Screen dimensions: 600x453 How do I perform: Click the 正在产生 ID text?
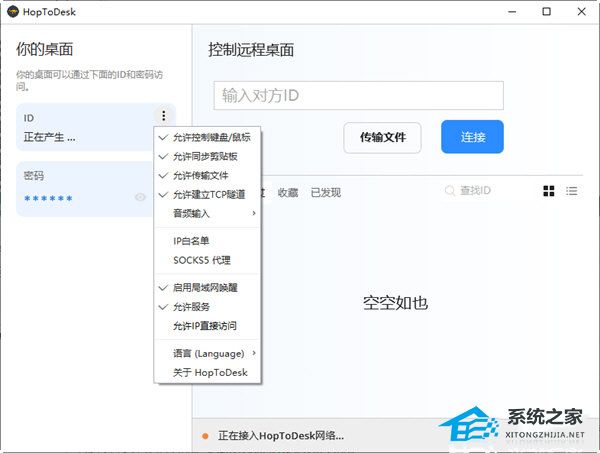coord(49,137)
